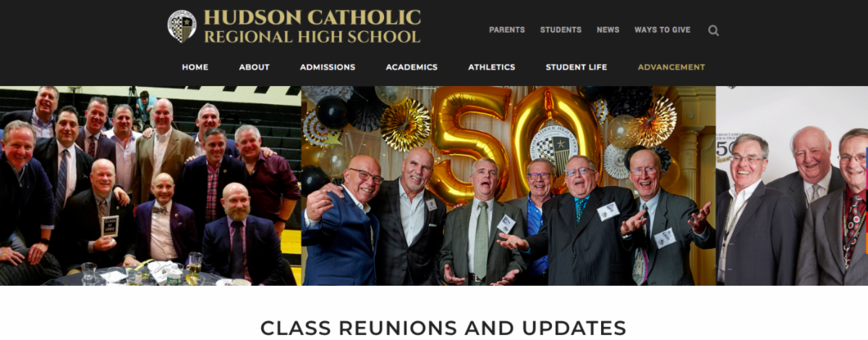The image size is (868, 340).
Task: Select the highlighted Advancement menu
Action: coord(671,67)
